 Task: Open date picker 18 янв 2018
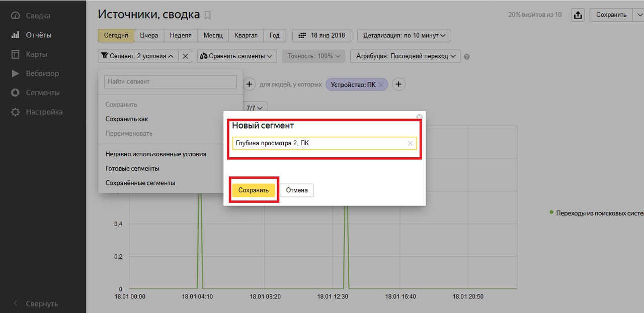tap(322, 36)
